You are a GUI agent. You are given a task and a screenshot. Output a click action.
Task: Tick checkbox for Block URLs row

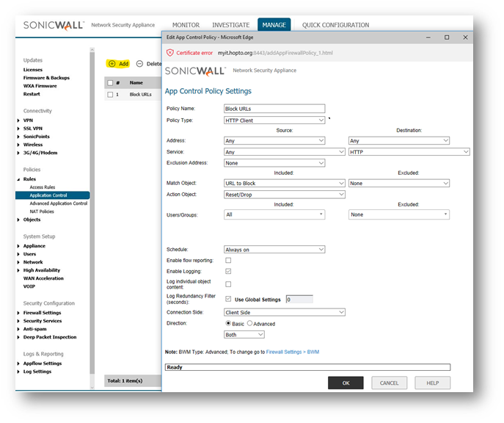(110, 95)
